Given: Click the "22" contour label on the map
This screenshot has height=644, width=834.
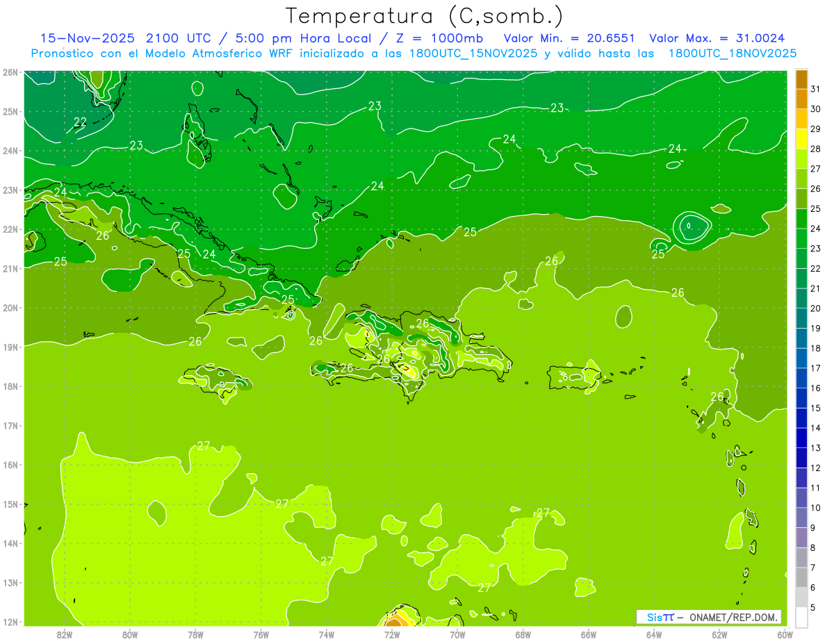Looking at the screenshot, I should tap(80, 122).
